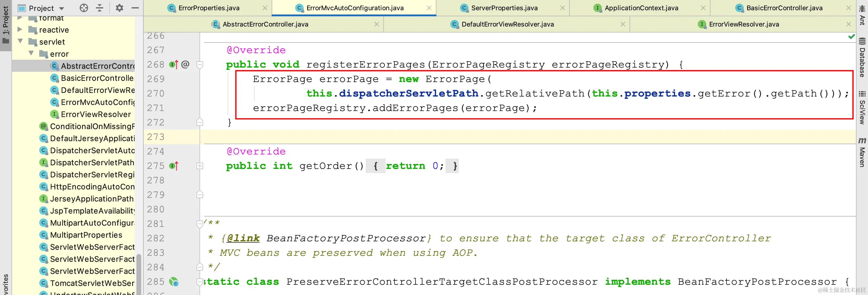Click the @ gutter marker on line 268
Image resolution: width=868 pixels, height=295 pixels.
pos(185,64)
